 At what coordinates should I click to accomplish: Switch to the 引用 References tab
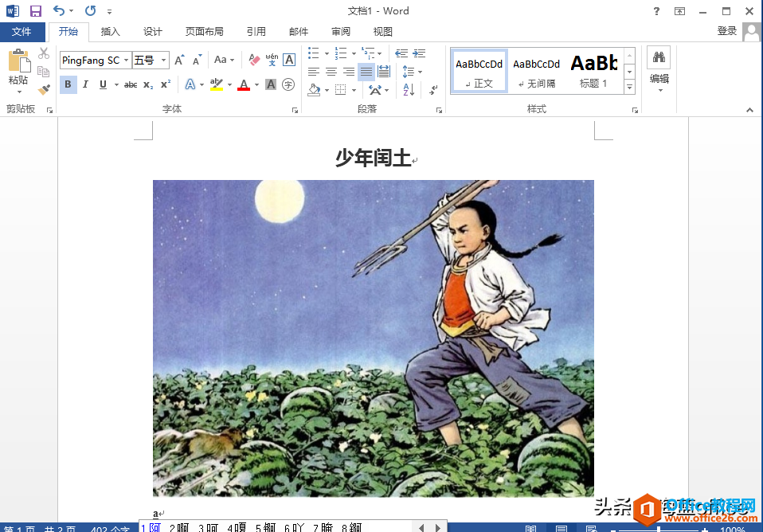tap(256, 32)
